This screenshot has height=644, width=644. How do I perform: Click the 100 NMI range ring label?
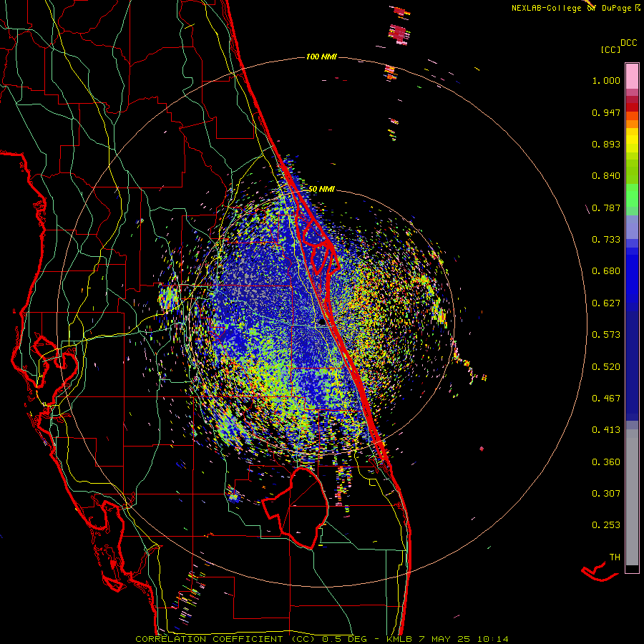click(321, 57)
